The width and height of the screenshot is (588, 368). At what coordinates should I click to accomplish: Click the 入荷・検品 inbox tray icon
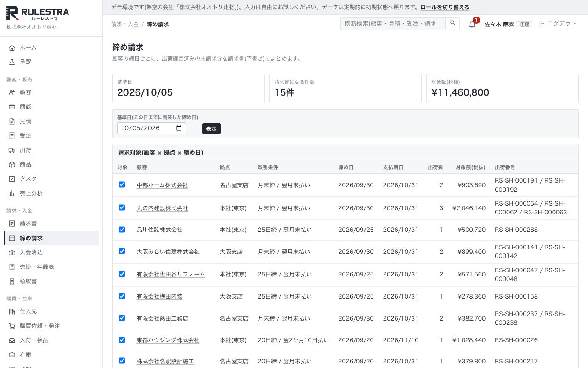coord(12,340)
